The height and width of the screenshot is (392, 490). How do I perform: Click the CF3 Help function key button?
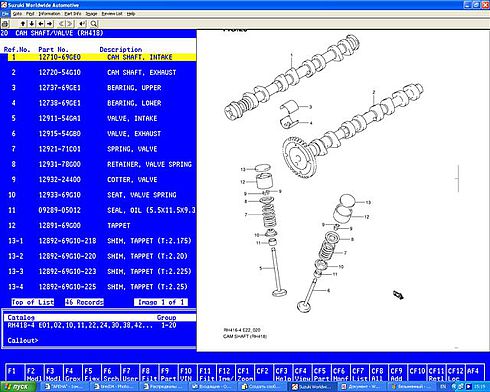coord(283,374)
